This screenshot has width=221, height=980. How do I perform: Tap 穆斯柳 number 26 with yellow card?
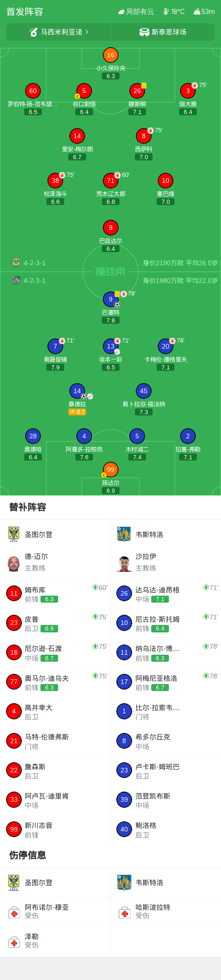[x=137, y=91]
